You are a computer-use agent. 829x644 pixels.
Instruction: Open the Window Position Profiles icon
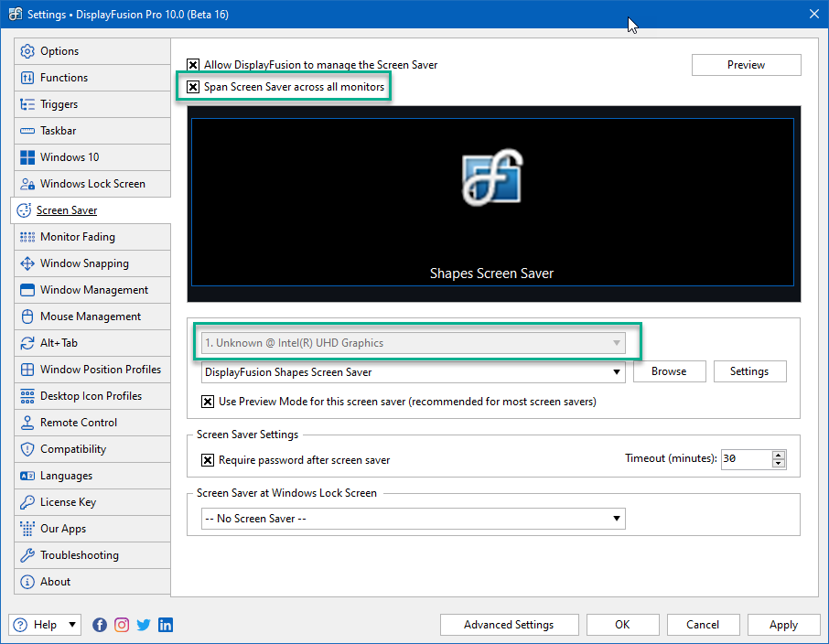(x=27, y=369)
